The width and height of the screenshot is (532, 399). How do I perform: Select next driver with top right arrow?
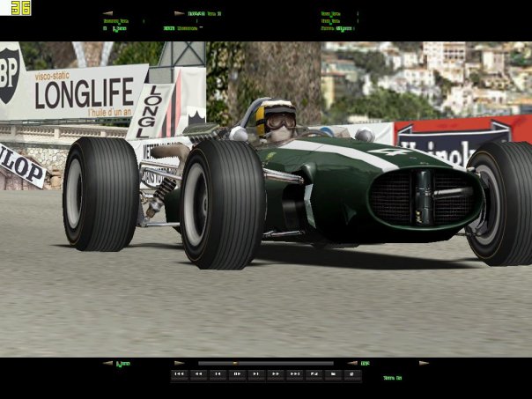point(179,14)
